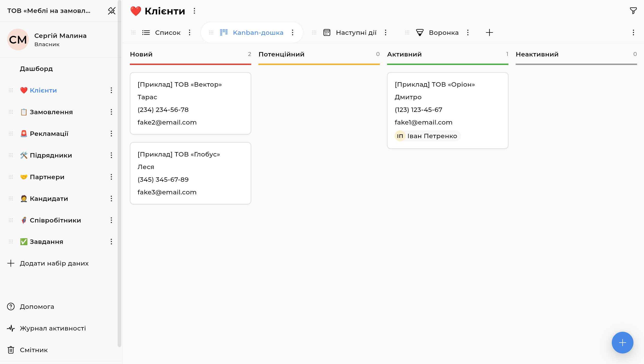The height and width of the screenshot is (364, 644).
Task: Open the ТОВ «Глобус» client card
Action: point(190,173)
